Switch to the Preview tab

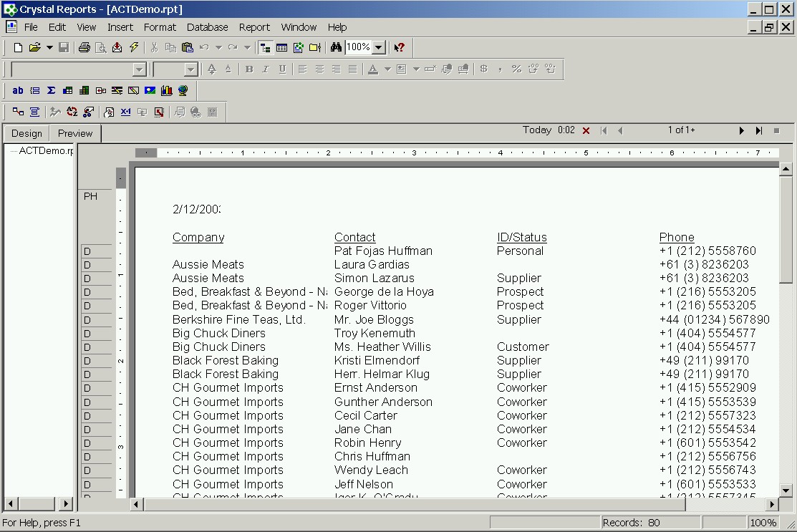pos(75,134)
